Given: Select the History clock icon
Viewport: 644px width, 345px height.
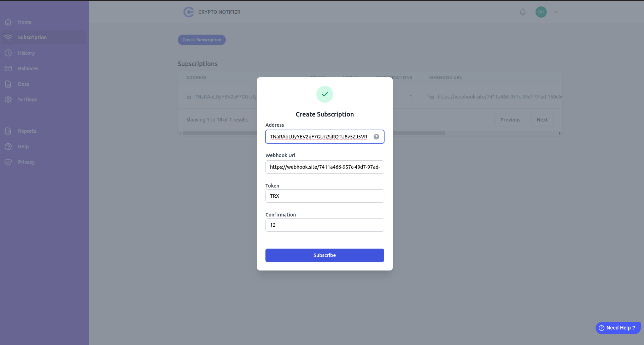Looking at the screenshot, I should tap(8, 53).
